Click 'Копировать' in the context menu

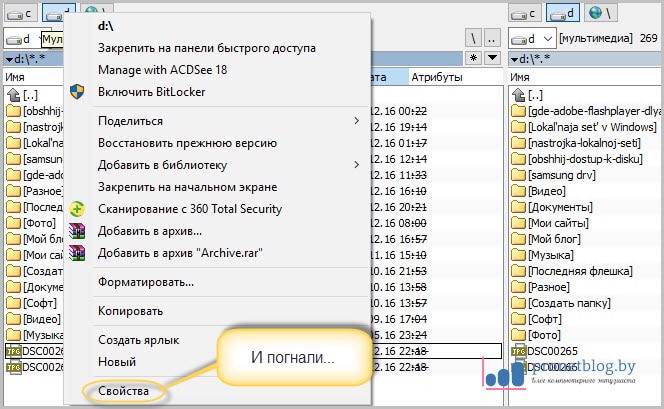tap(130, 311)
